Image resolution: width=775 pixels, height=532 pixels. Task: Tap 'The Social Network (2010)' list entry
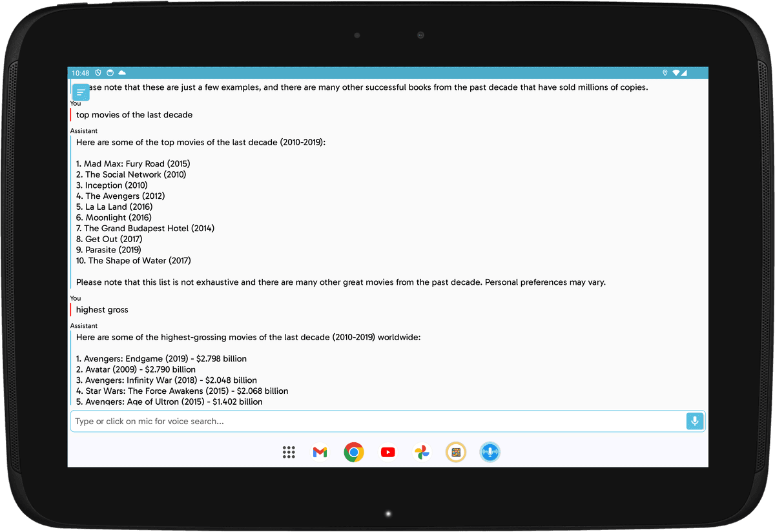tap(131, 174)
